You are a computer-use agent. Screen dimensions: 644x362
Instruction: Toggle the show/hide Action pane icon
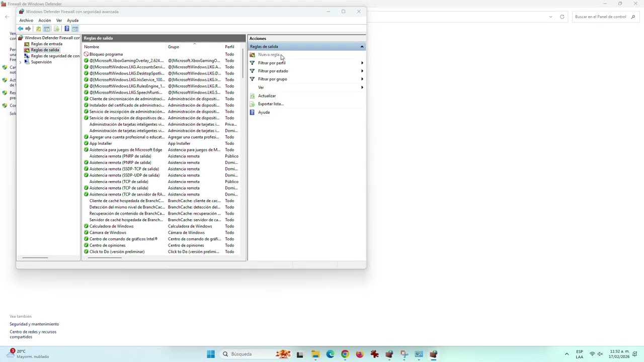coord(74,29)
